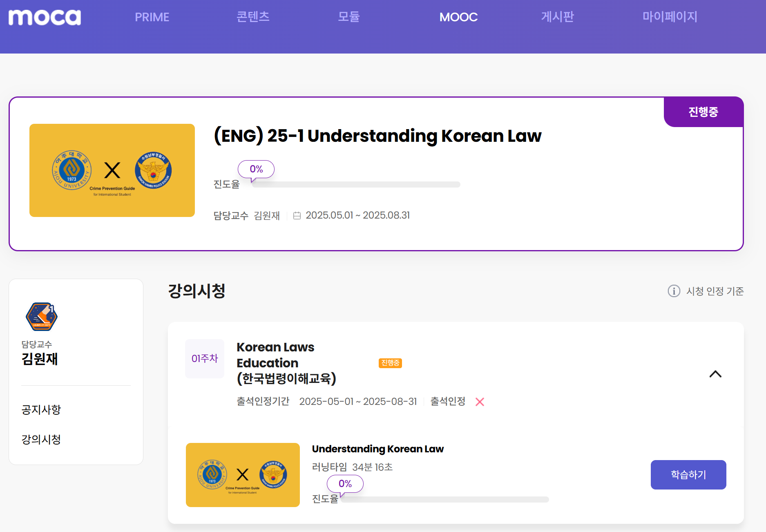
Task: Click the course title Understanding Korean Law heading
Action: pos(377,136)
